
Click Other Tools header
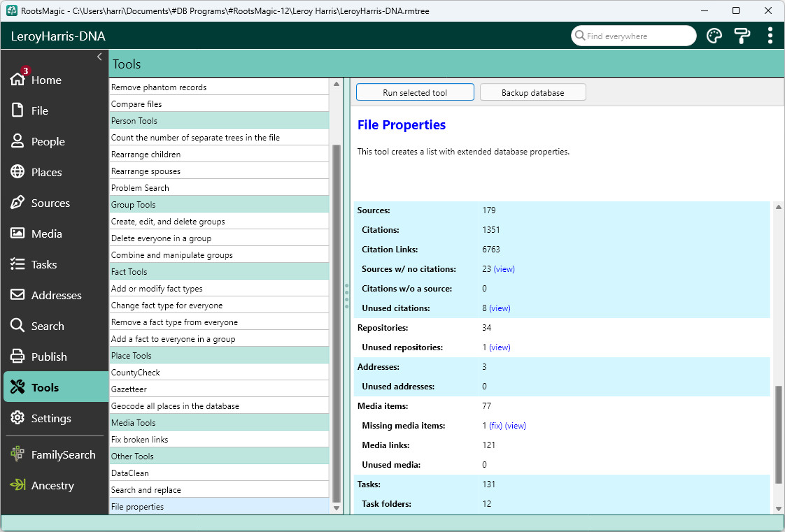click(x=219, y=456)
